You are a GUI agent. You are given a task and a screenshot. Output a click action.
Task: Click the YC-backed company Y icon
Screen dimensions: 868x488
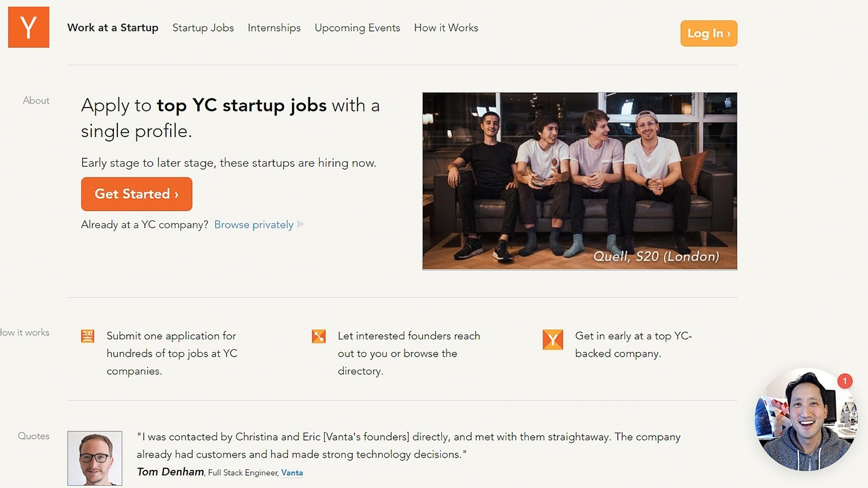pyautogui.click(x=552, y=340)
